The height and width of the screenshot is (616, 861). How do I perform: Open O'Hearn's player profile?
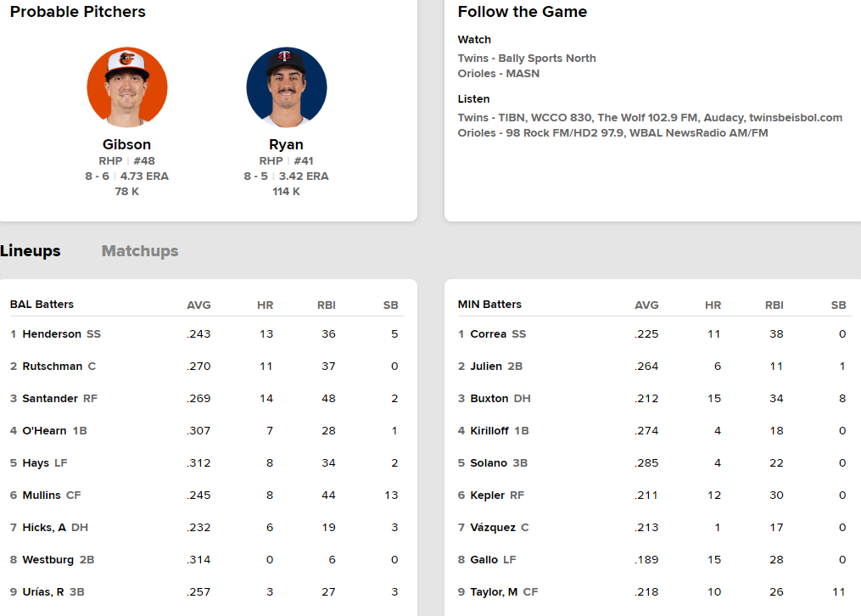44,431
